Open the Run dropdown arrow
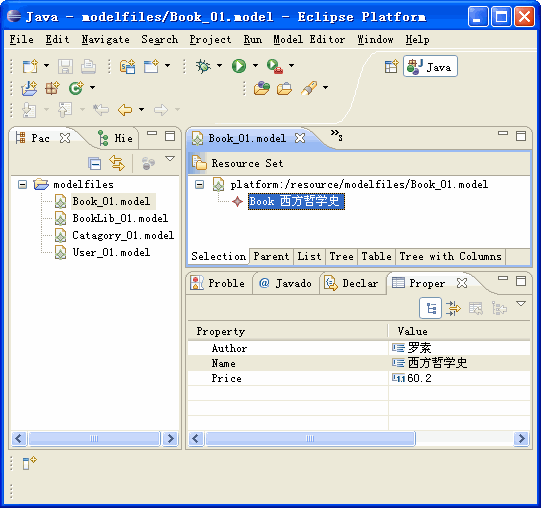The width and height of the screenshot is (541, 508). pos(255,66)
